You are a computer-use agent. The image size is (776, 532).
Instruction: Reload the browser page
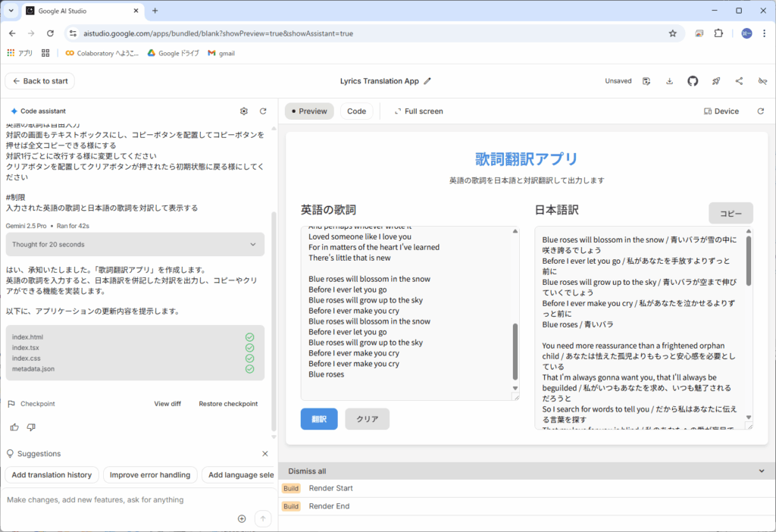[x=50, y=33]
